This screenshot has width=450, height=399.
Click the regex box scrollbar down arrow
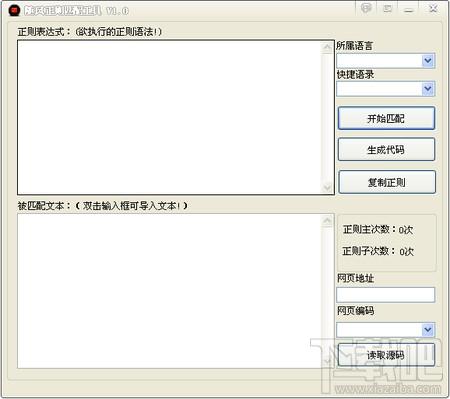tap(327, 188)
